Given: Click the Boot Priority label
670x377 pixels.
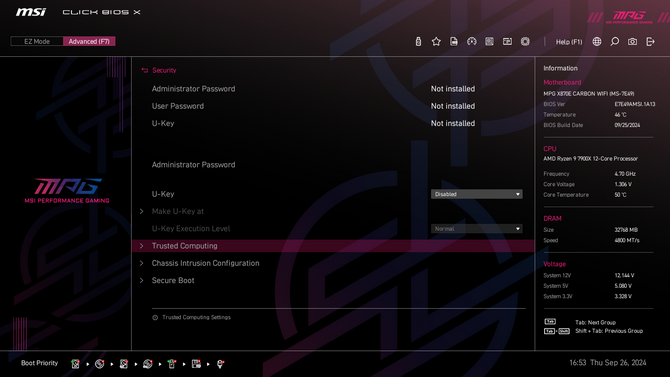Looking at the screenshot, I should click(39, 363).
